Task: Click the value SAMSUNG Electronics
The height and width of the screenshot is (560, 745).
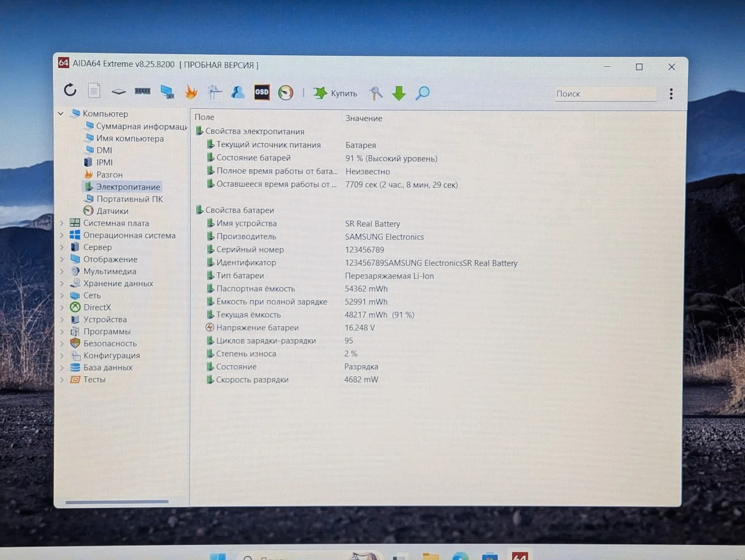Action: coord(384,237)
